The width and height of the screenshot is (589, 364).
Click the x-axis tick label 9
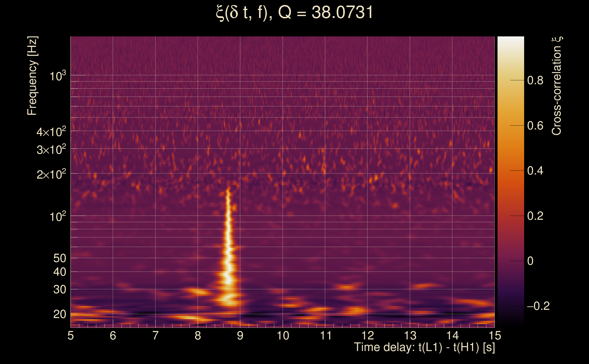point(240,336)
